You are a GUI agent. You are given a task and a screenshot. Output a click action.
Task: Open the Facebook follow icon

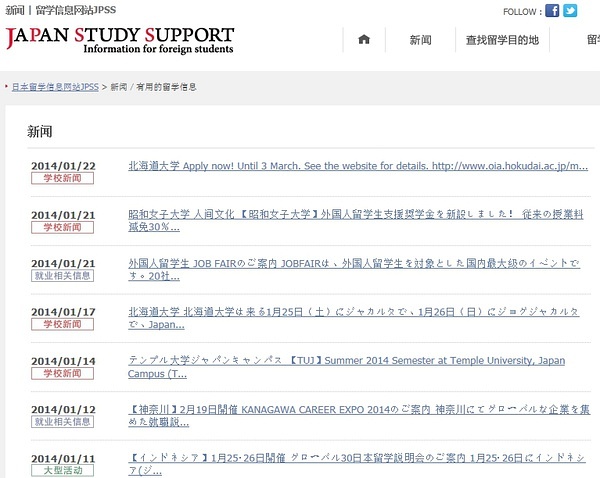[552, 11]
